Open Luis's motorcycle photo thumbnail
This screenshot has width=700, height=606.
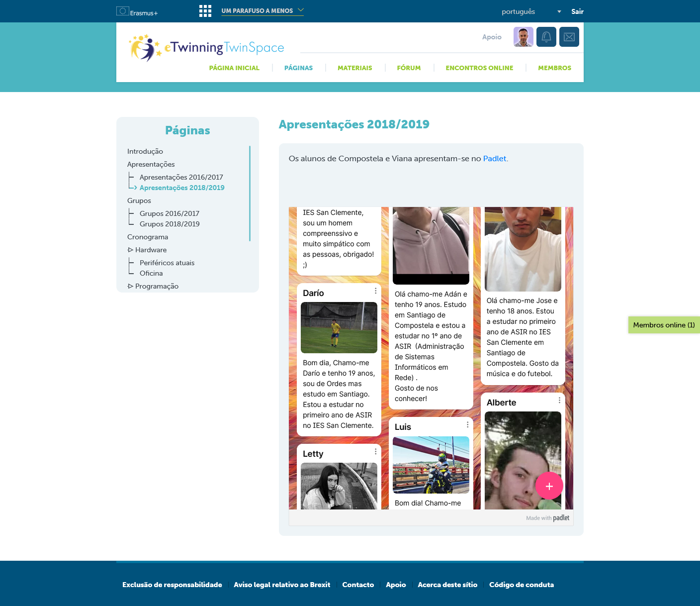[x=431, y=465]
